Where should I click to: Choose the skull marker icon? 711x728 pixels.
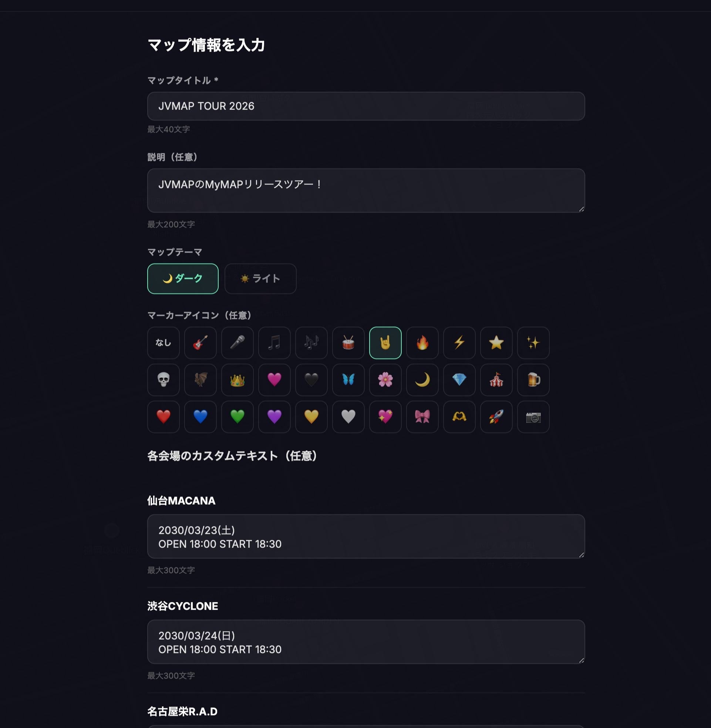point(163,380)
